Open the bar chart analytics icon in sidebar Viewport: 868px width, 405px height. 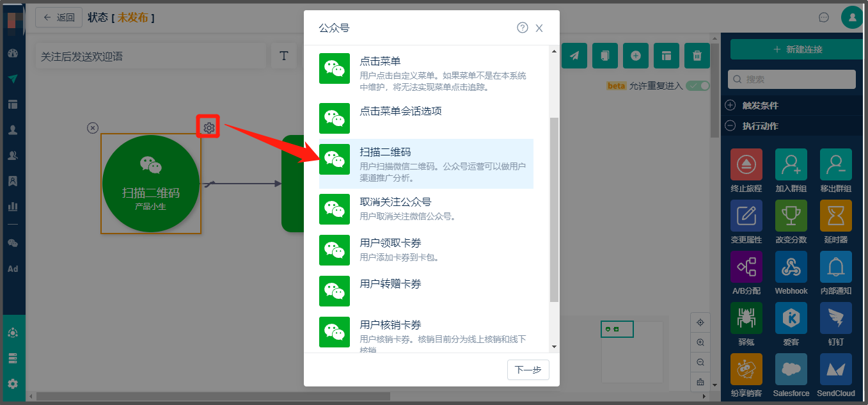coord(13,207)
